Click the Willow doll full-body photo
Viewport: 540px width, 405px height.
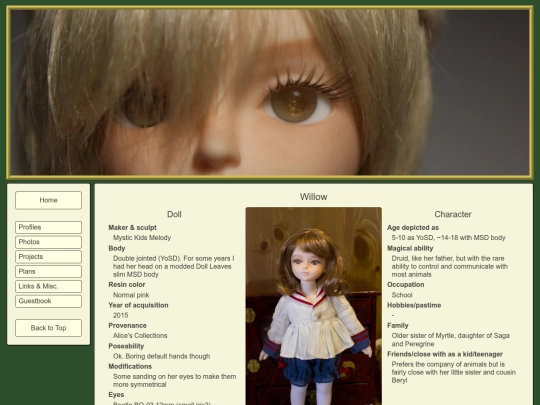(313, 306)
